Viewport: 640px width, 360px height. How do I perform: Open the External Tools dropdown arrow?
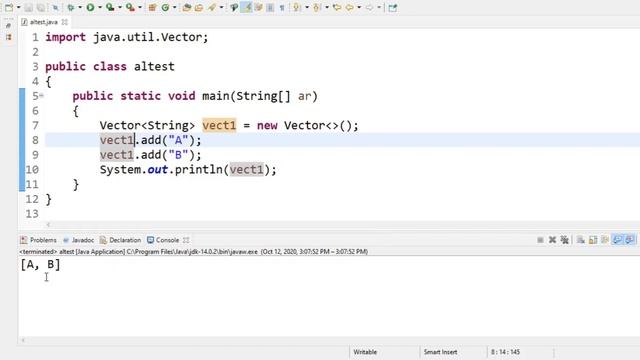coord(140,7)
